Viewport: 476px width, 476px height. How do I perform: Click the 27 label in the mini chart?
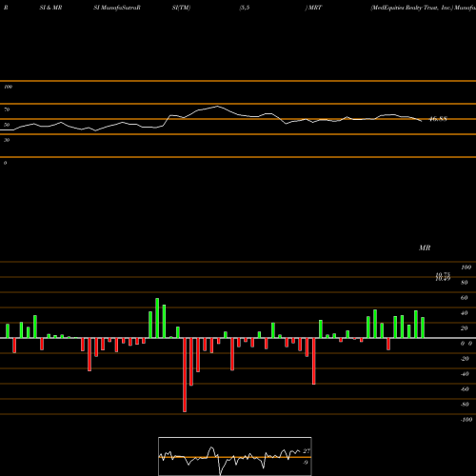(307, 451)
